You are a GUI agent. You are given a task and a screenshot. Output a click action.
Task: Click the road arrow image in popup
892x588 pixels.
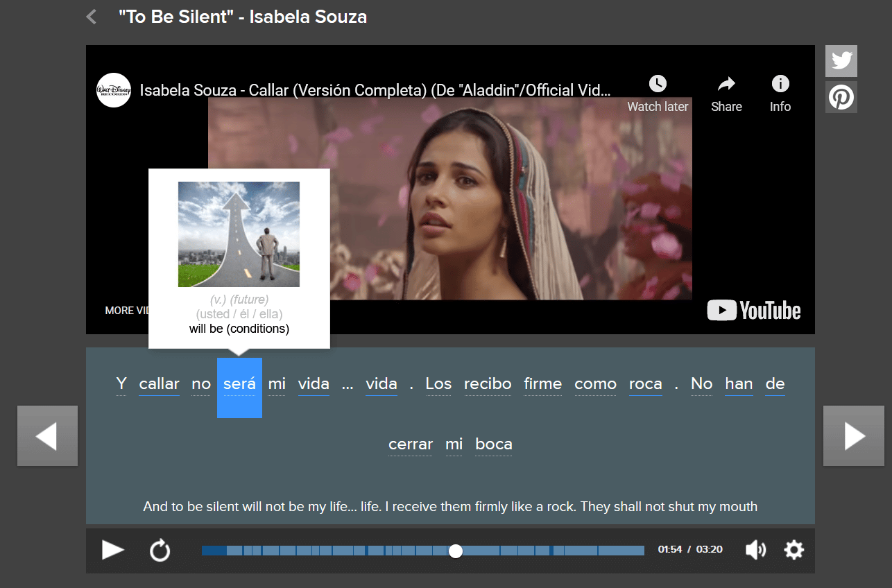[239, 234]
